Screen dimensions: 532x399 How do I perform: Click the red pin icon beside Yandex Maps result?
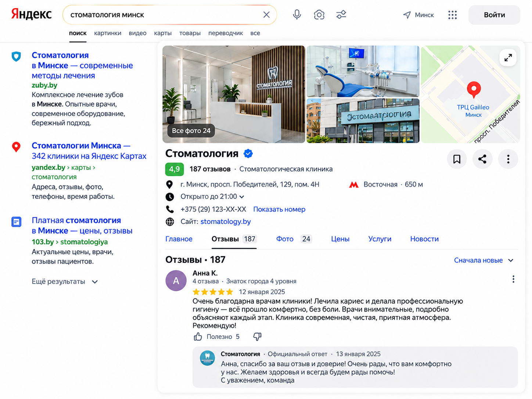click(x=16, y=147)
